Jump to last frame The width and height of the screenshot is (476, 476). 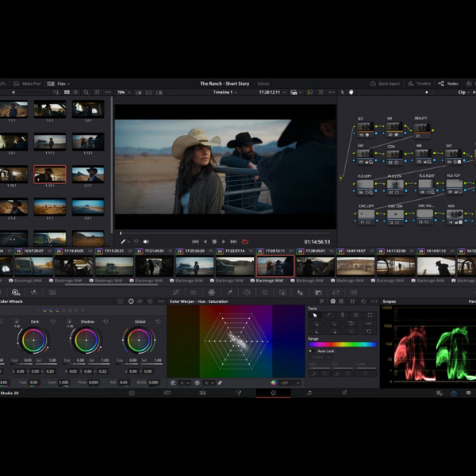coord(233,242)
